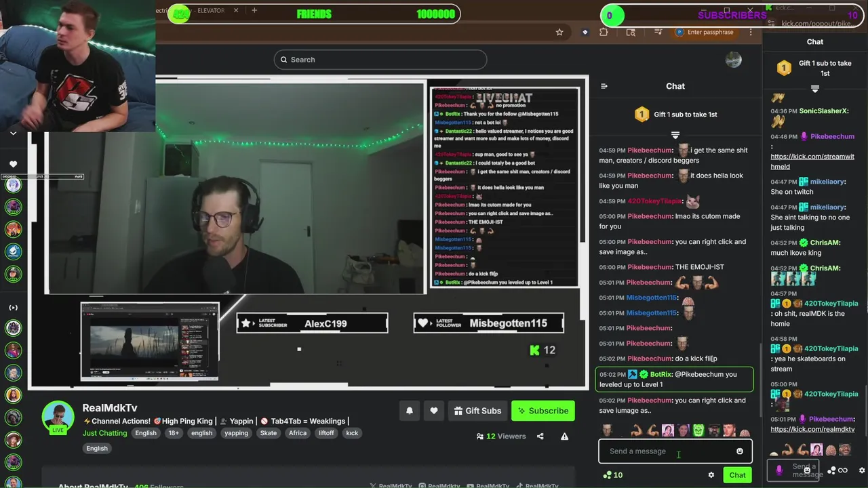The width and height of the screenshot is (868, 488).
Task: Expand the pinned gift sub banner in main chat
Action: (675, 135)
